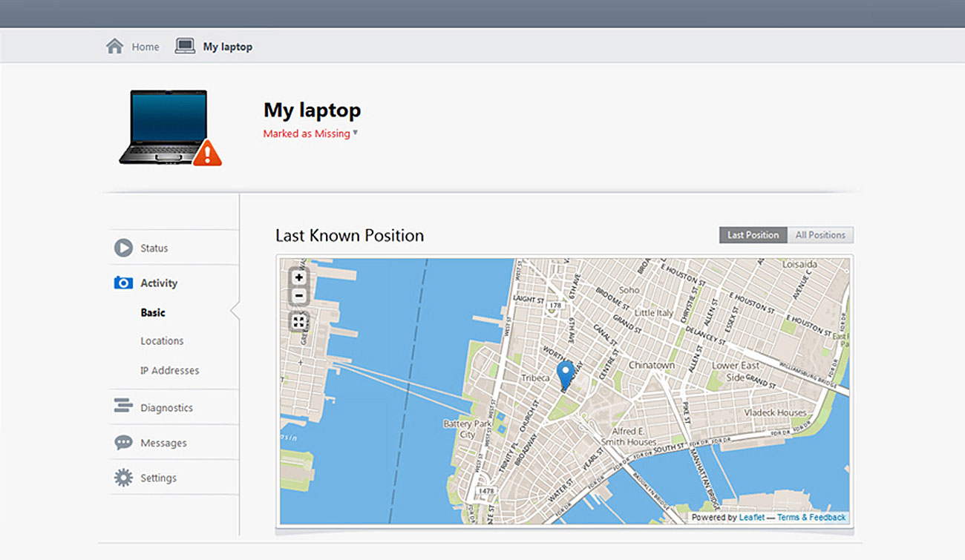The image size is (965, 560).
Task: Click the Tribeca label on the map
Action: click(535, 378)
